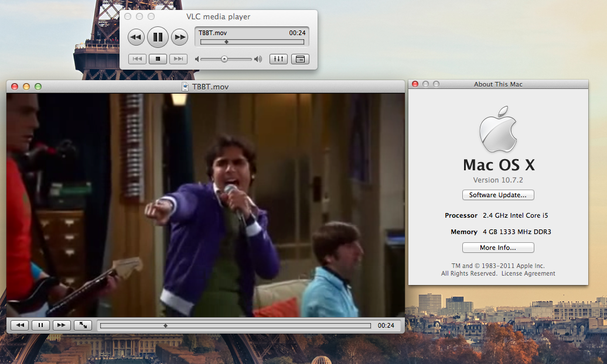Skip to previous track in VLC controller
Viewport: 607px width, 364px height.
click(137, 59)
